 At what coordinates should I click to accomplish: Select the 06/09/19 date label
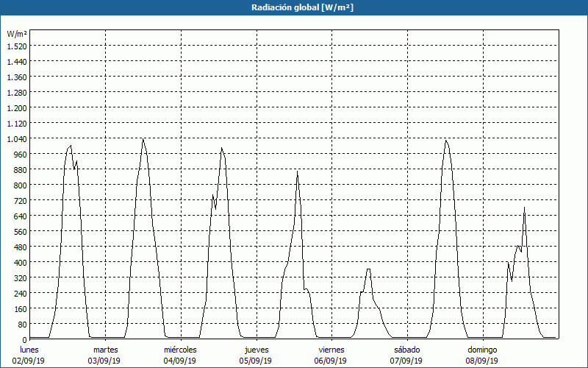[x=331, y=361]
